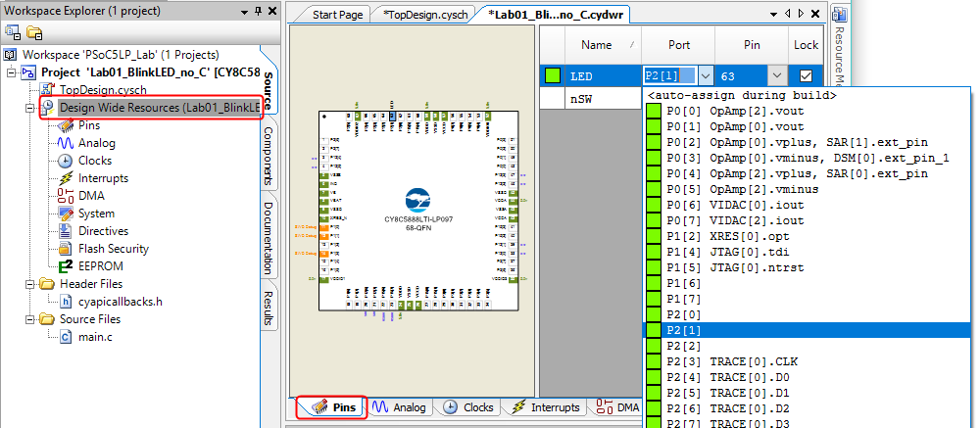980x428 pixels.
Task: Open the EEPROM item in the tree
Action: [x=100, y=266]
